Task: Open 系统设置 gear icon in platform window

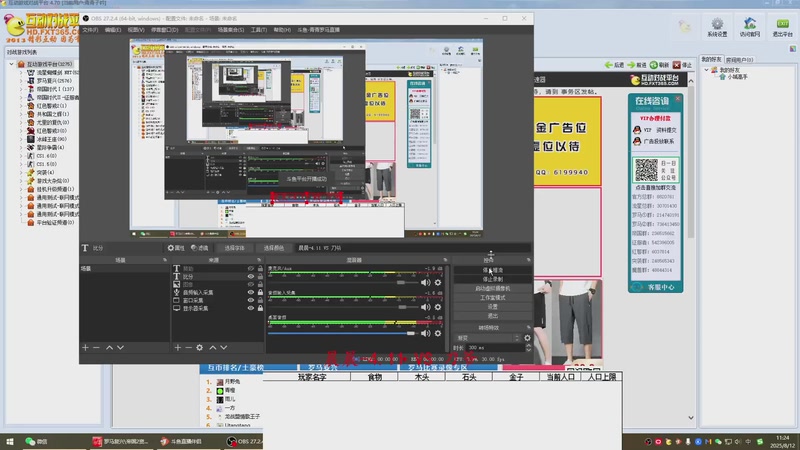Action: [x=717, y=28]
